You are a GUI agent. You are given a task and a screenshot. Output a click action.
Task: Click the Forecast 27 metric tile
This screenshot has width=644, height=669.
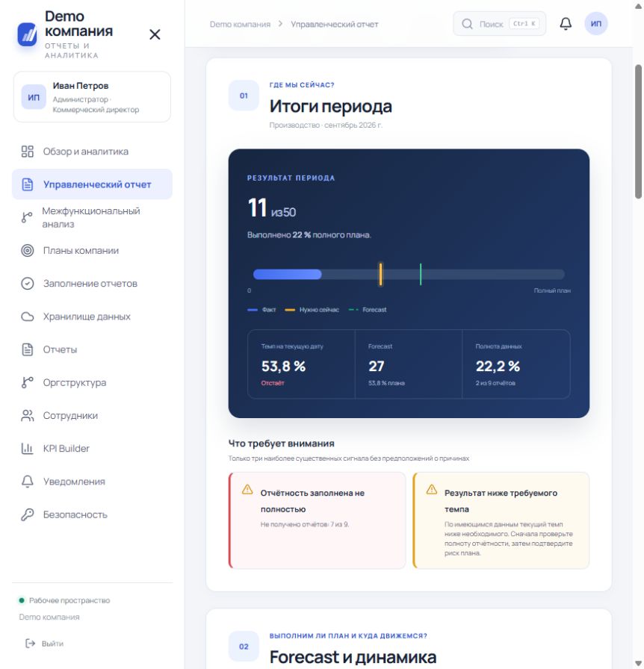[408, 364]
